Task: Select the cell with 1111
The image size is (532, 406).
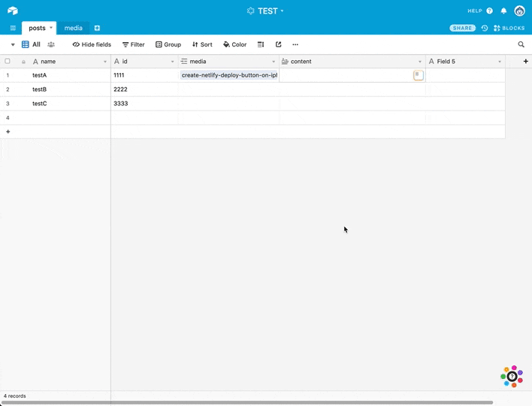Action: (144, 75)
